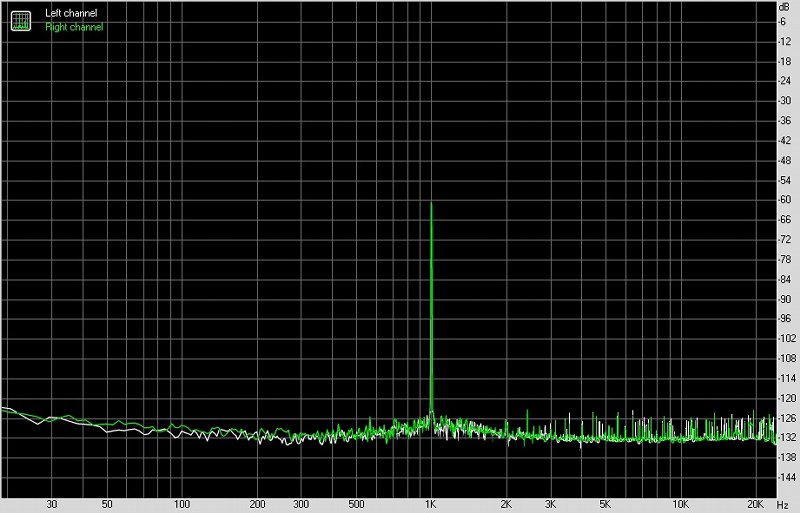Click the 50 Hz frequency axis label
Viewport: 800px width, 513px height.
tap(107, 504)
